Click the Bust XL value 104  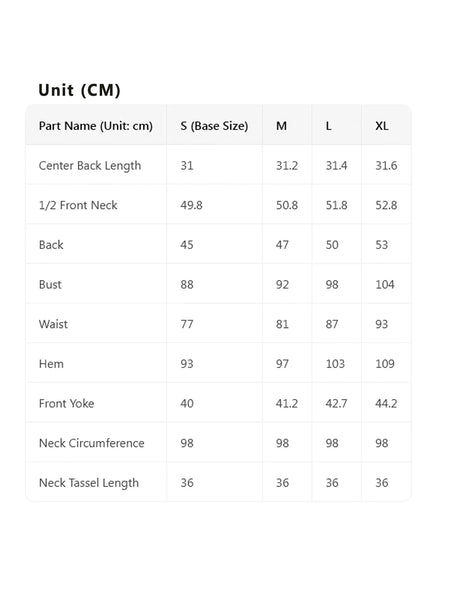pos(385,285)
